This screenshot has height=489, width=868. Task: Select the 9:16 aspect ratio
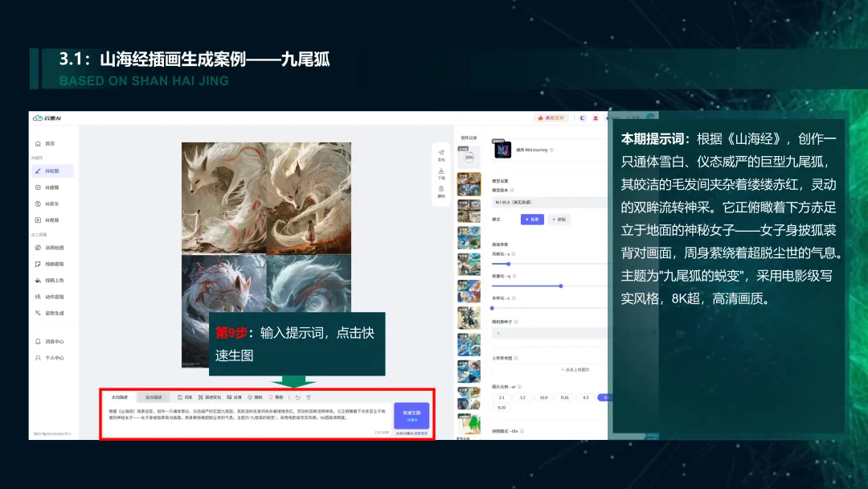565,397
